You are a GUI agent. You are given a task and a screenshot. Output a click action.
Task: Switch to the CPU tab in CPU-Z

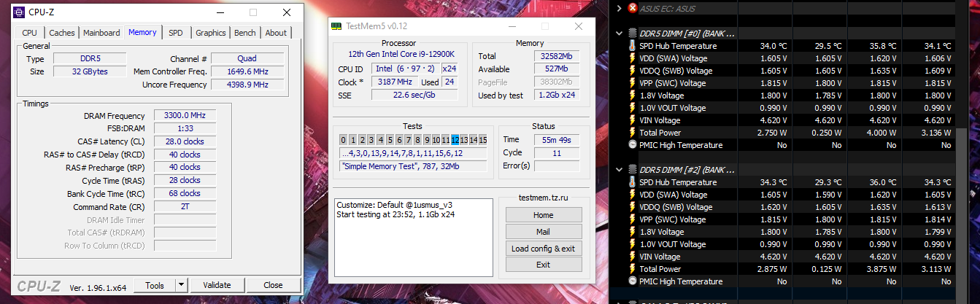(30, 33)
